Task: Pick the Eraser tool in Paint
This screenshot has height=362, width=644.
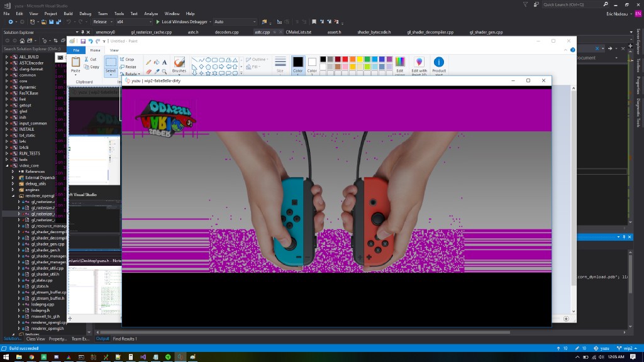Action: point(148,71)
